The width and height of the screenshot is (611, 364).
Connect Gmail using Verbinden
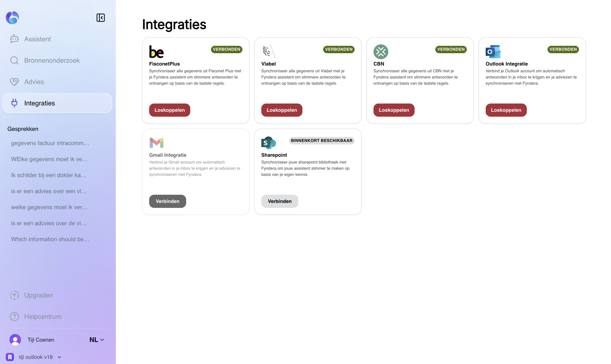click(167, 201)
